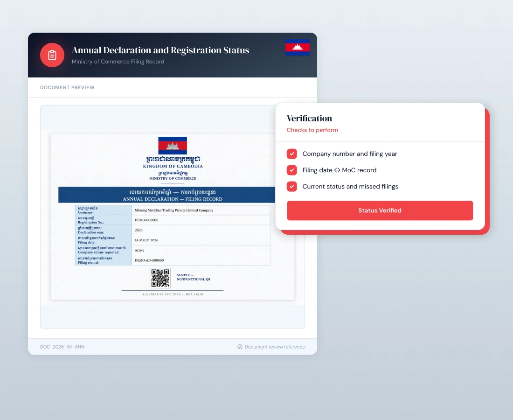Click ILLUSTRATIVE SPECIMEN — NOT VALID footer
This screenshot has width=513, height=420.
(172, 294)
